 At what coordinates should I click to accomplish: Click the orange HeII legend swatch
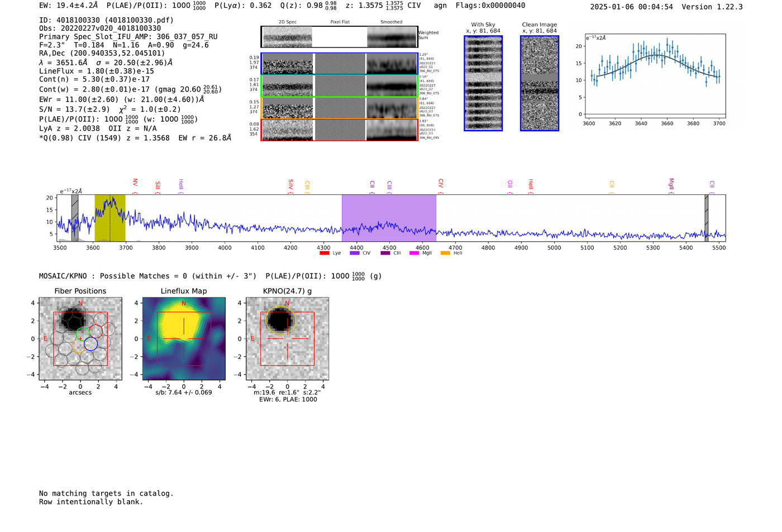pyautogui.click(x=445, y=253)
